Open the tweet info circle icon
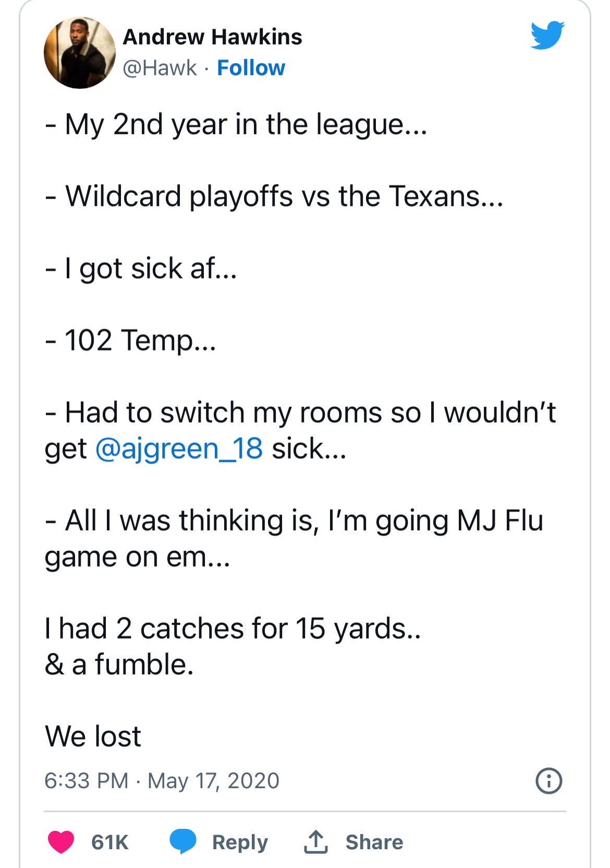The width and height of the screenshot is (610, 868). (548, 781)
